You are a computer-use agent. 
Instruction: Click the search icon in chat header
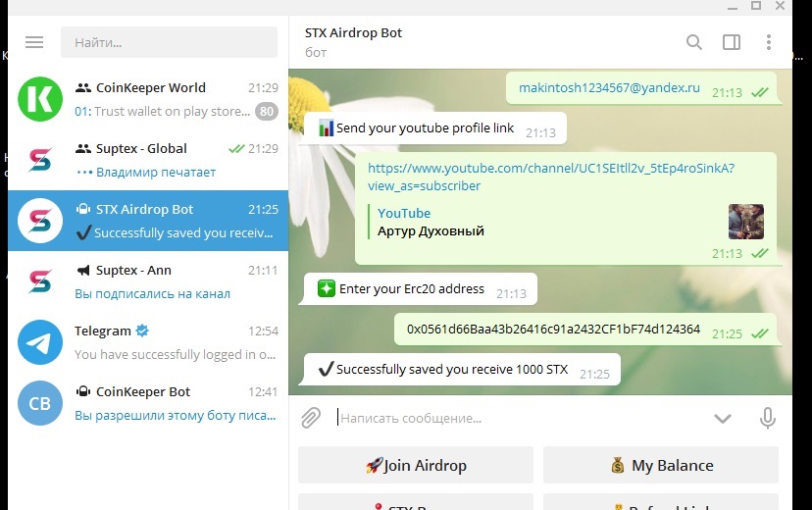pos(694,42)
